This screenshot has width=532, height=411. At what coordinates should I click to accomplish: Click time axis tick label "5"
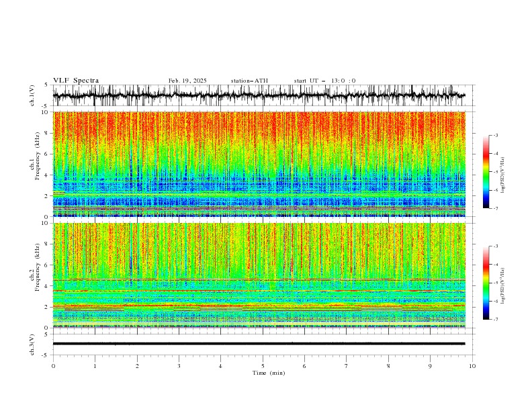pyautogui.click(x=263, y=366)
